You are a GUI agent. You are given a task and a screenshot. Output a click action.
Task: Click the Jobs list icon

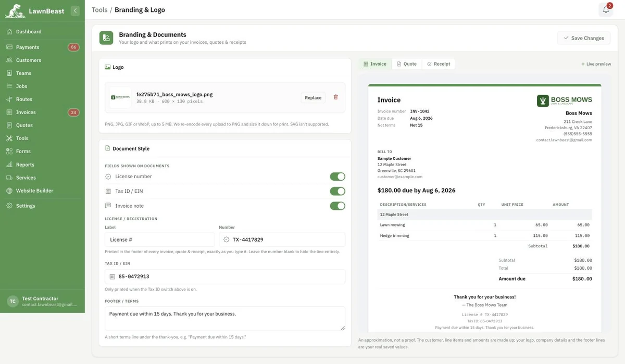[x=9, y=86]
